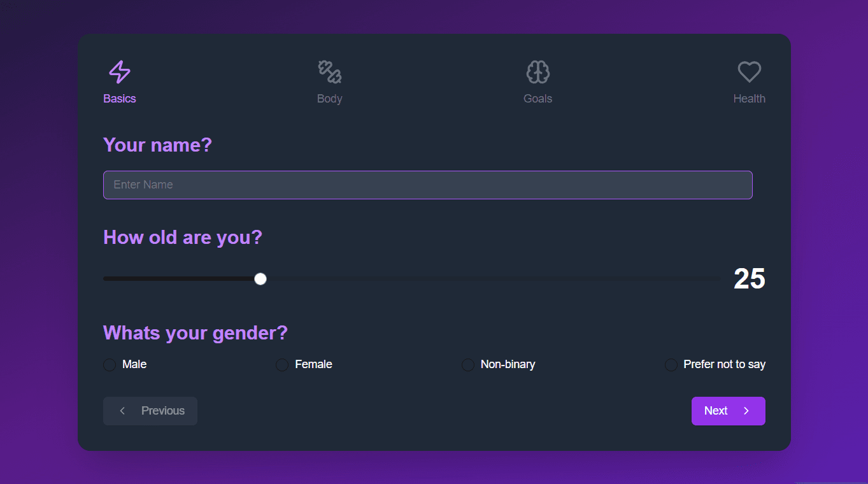This screenshot has height=484, width=868.
Task: Open the Basics step label
Action: coord(120,99)
